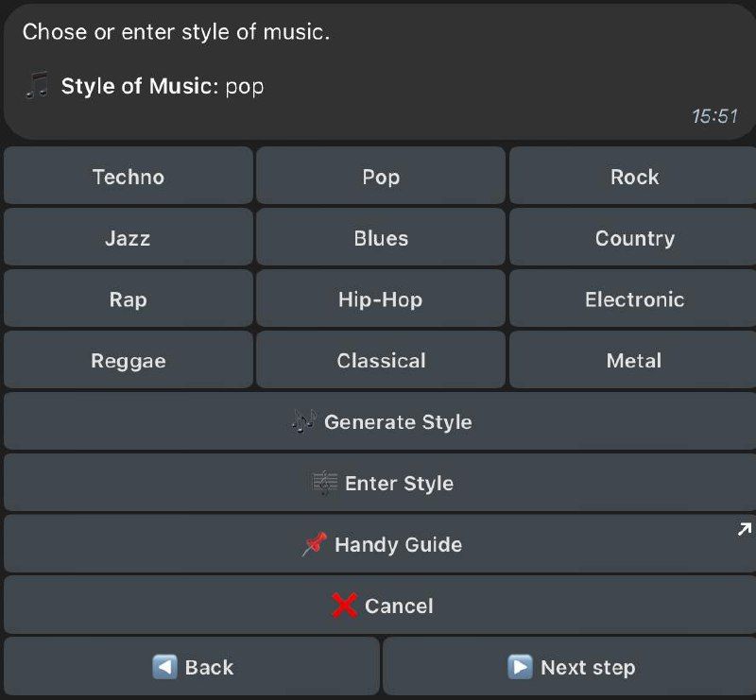This screenshot has height=700, width=756.
Task: Select the Country genre
Action: click(x=633, y=237)
